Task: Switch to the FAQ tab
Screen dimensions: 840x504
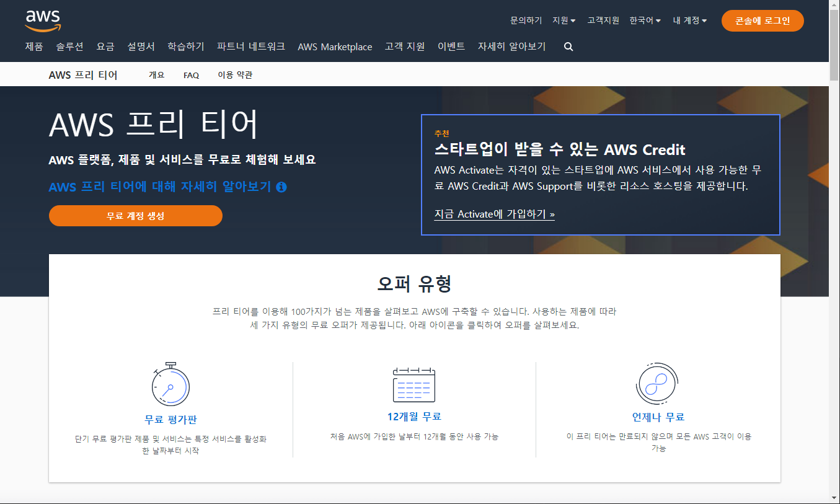Action: click(x=191, y=75)
